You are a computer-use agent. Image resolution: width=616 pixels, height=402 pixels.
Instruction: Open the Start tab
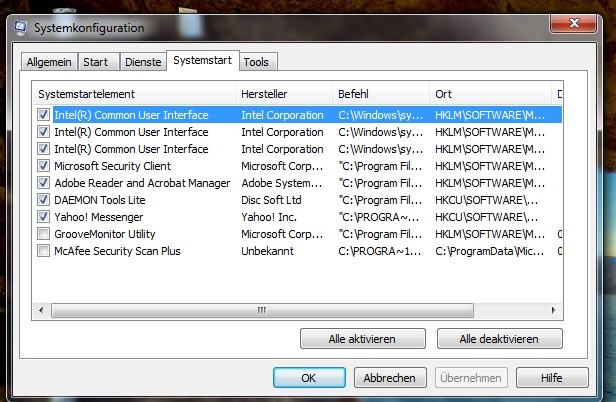coord(99,62)
